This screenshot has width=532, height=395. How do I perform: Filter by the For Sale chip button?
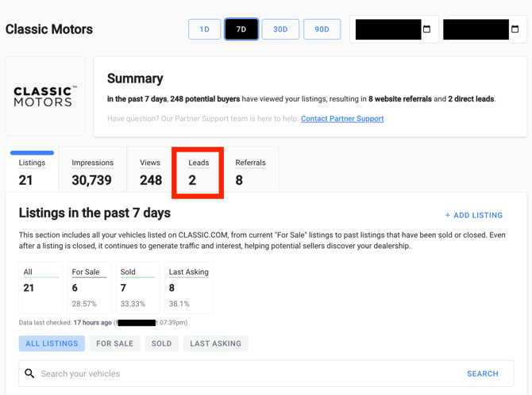(114, 343)
